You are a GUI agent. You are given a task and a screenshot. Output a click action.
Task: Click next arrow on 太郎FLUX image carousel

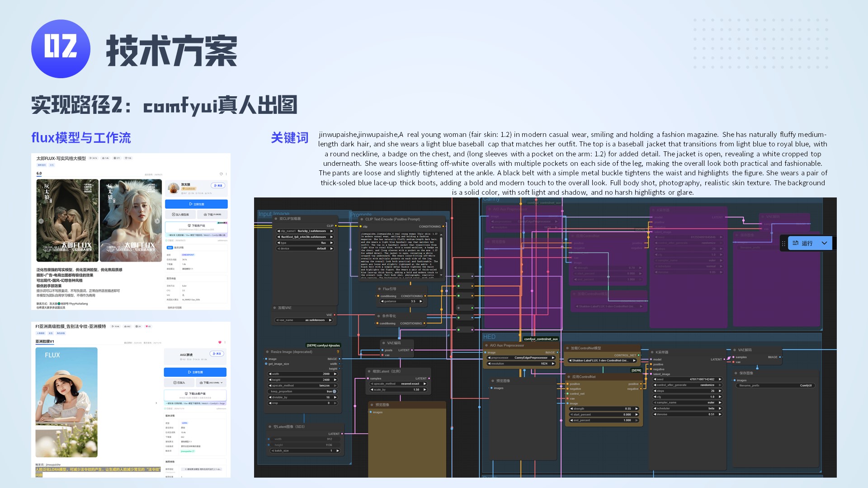coord(157,221)
